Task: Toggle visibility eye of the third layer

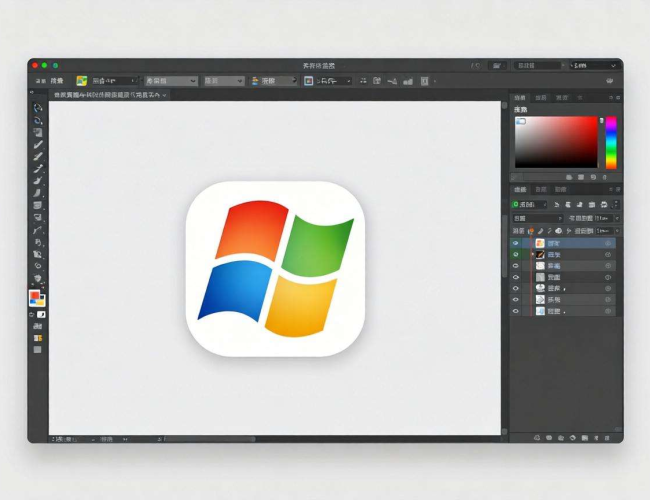Action: [516, 266]
